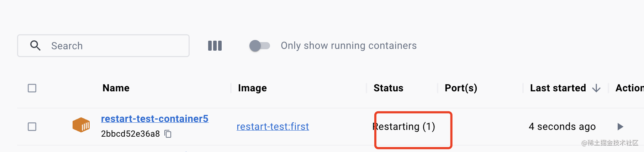Open the manage columns icon

(215, 46)
